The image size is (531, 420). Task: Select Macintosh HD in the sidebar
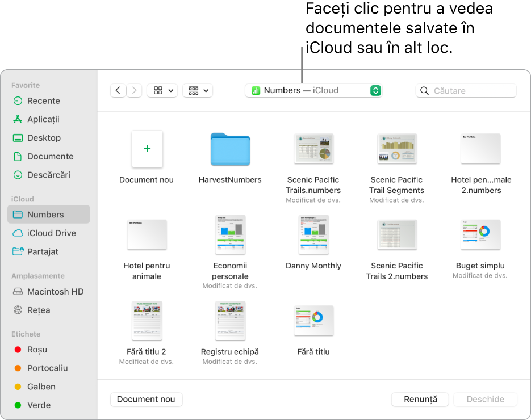pyautogui.click(x=49, y=291)
